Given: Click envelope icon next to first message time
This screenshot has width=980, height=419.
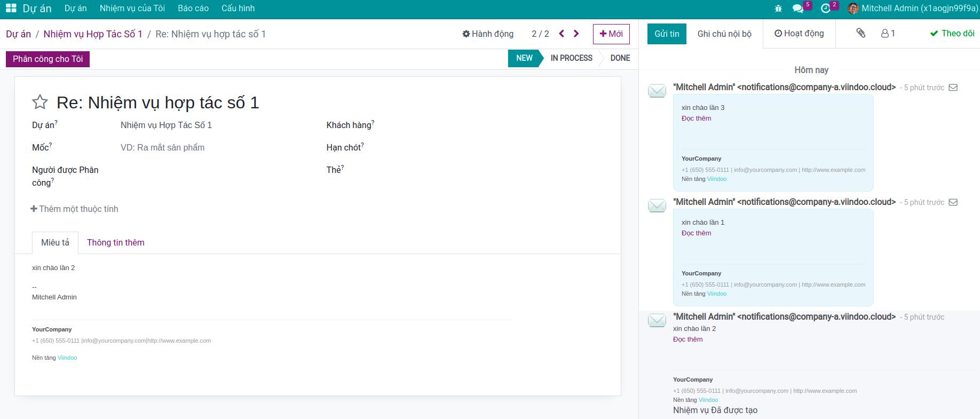Looking at the screenshot, I should [953, 88].
